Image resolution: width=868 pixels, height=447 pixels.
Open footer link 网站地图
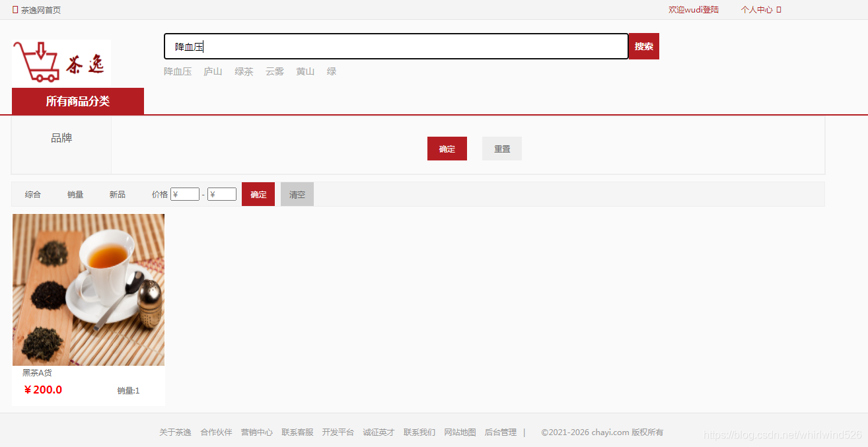coord(460,432)
